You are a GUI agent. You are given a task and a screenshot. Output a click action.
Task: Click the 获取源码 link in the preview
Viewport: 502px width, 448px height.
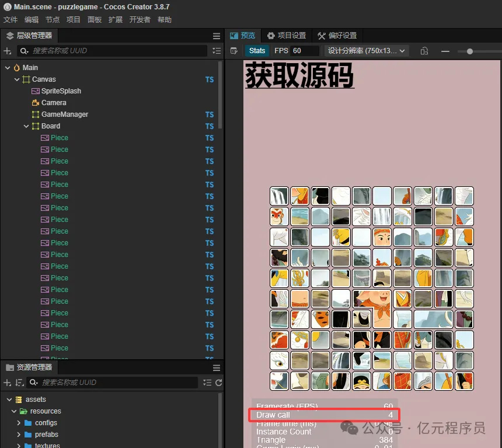tap(299, 76)
